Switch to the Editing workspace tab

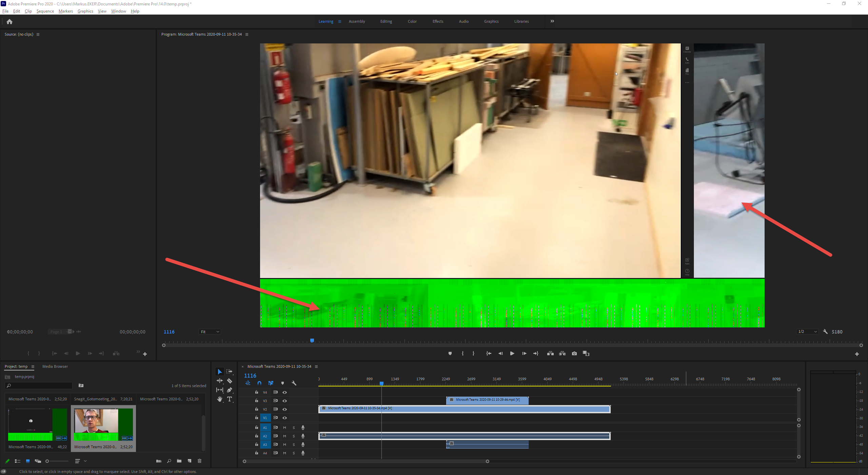(x=386, y=21)
